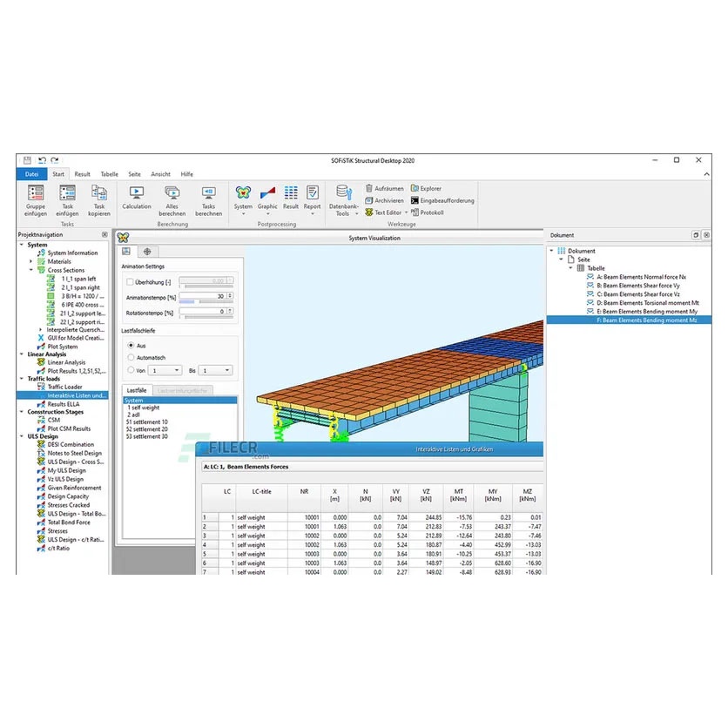Select the Von radio button
The image size is (728, 728).
(x=131, y=370)
